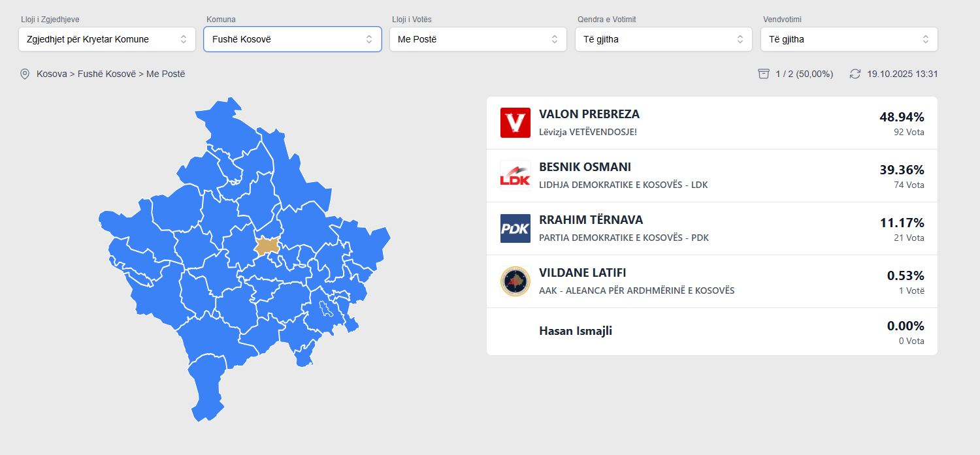Click the highlighted tan Fushë Kosovë municipality
The image size is (980, 455).
click(267, 246)
